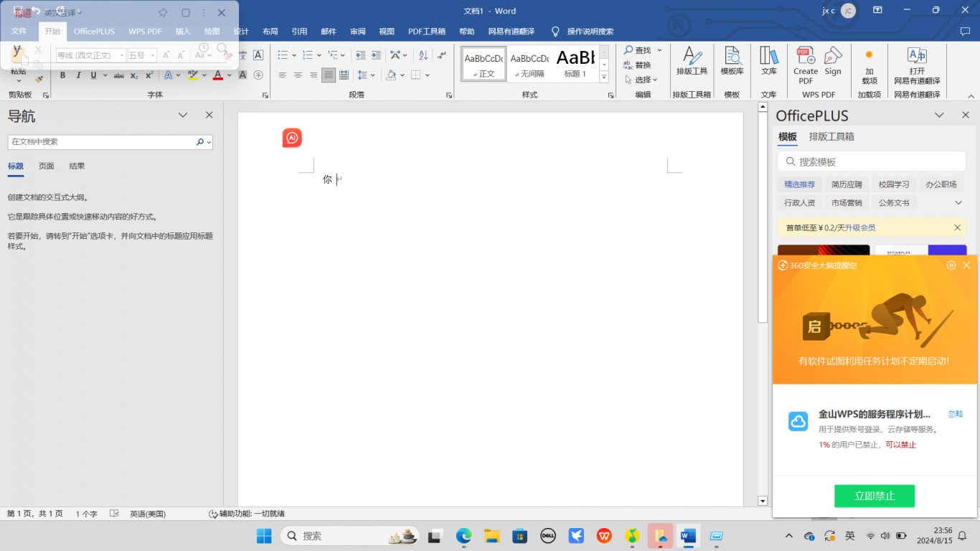The image size is (980, 551).
Task: Click the 搜索模板 search field
Action: (x=872, y=161)
